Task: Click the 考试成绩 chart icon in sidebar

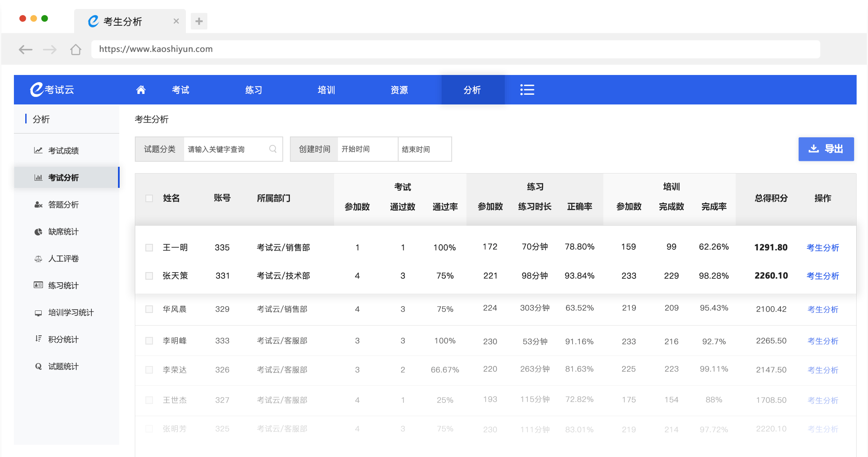Action: click(38, 150)
